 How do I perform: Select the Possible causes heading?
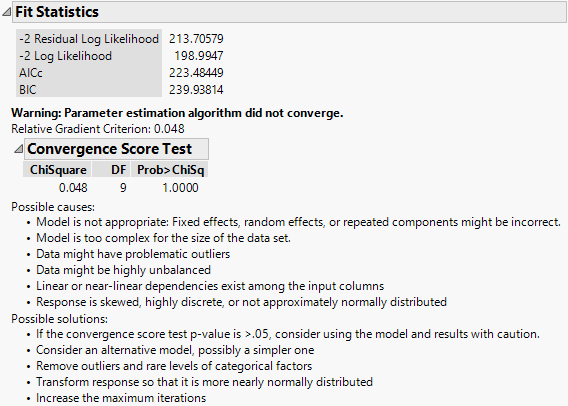[53, 207]
